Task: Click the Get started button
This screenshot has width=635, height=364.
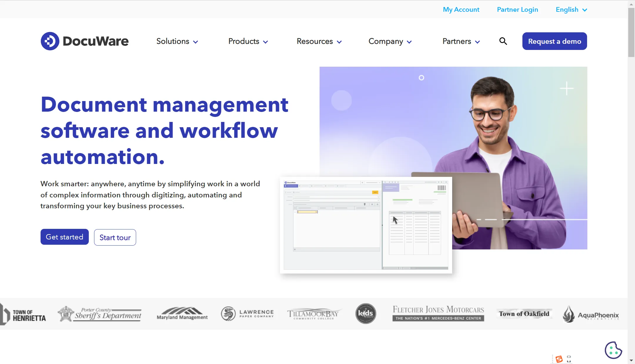Action: pos(64,237)
